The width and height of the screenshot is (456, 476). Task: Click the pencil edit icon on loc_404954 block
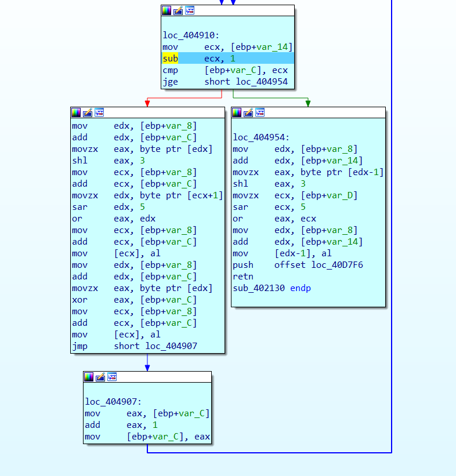click(x=249, y=112)
